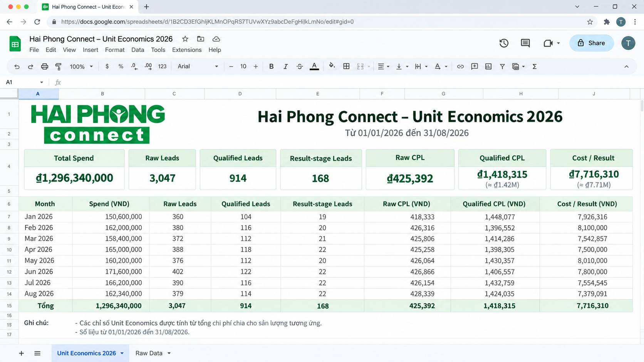Image resolution: width=644 pixels, height=362 pixels.
Task: Open the fill color picker
Action: pyautogui.click(x=332, y=66)
